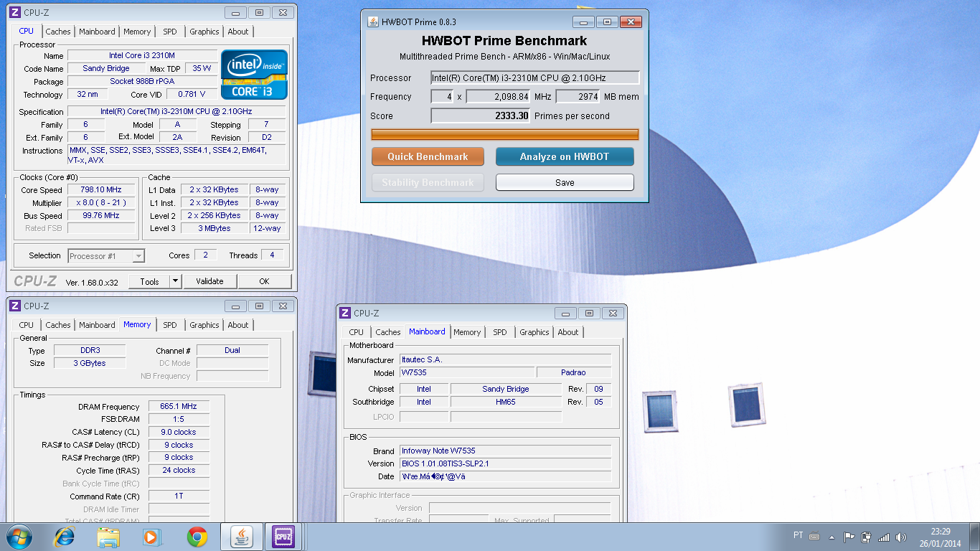The height and width of the screenshot is (551, 980).
Task: Open Memory tab in the Mainboard CPU-Z window
Action: (467, 332)
